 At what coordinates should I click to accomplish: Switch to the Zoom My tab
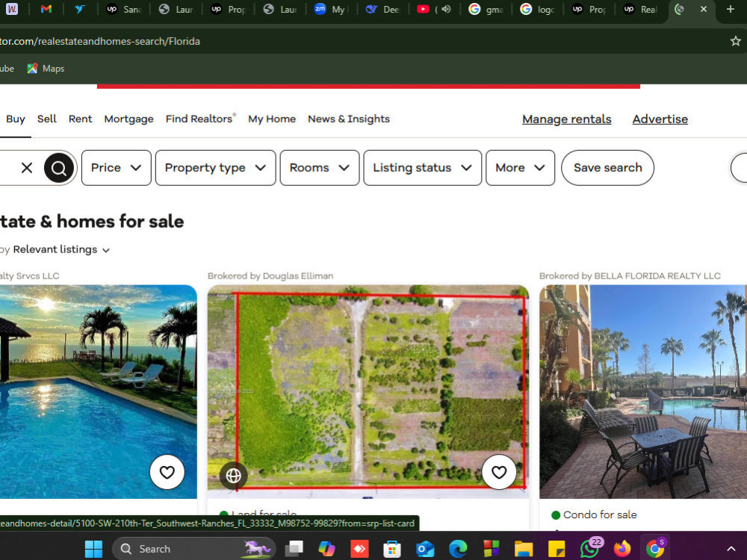pos(332,9)
